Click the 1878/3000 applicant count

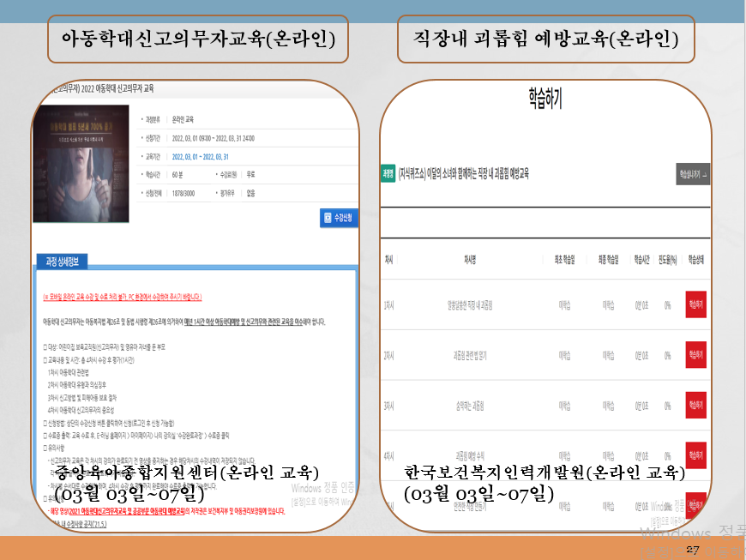click(183, 193)
